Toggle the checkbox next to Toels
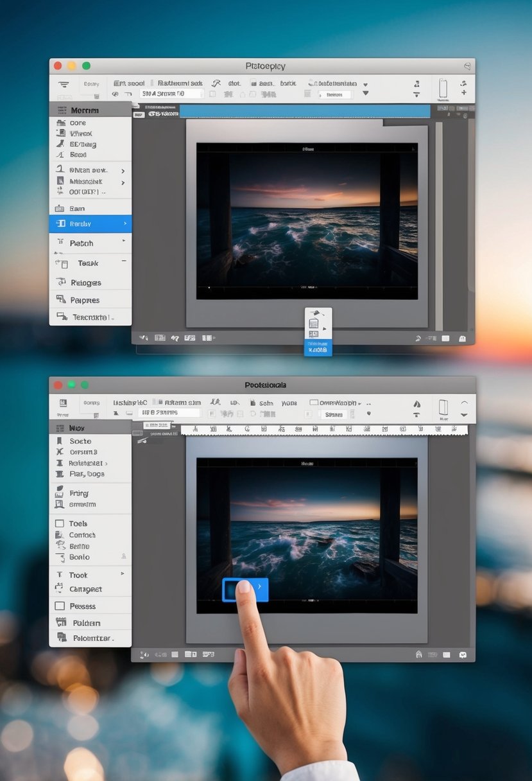Viewport: 532px width, 781px height. (x=60, y=523)
